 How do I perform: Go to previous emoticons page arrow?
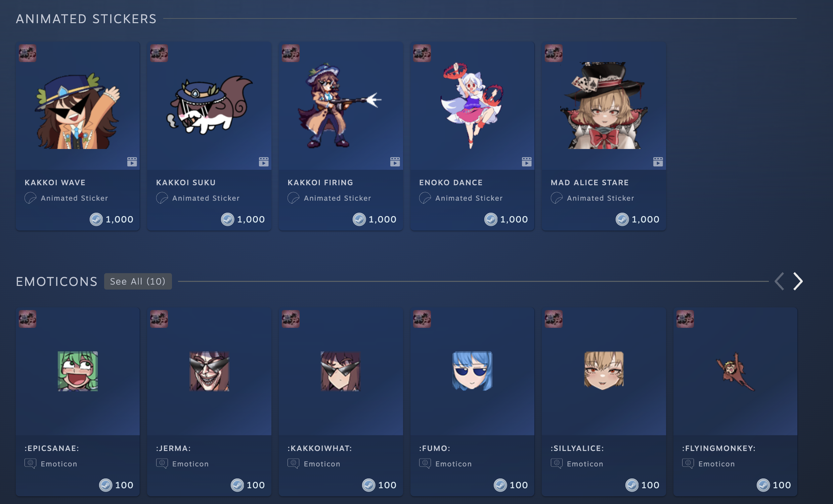[779, 282]
